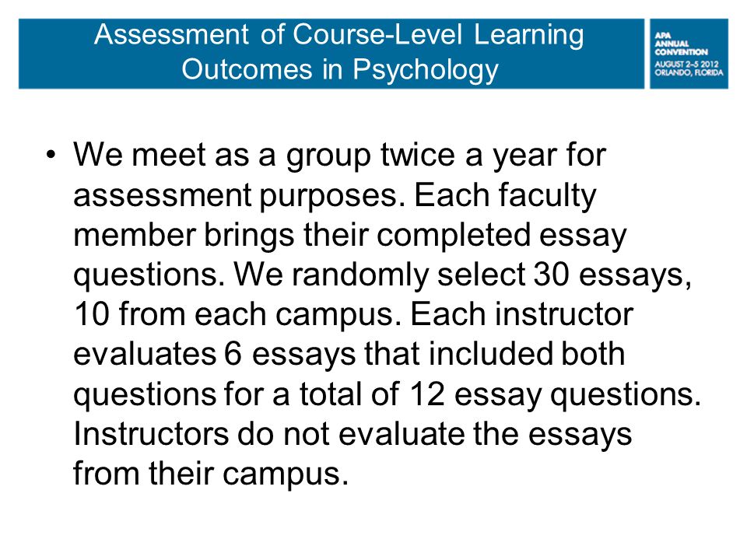The image size is (747, 560).
Task: Click the phrase 'assessment purposes'
Action: click(x=235, y=196)
